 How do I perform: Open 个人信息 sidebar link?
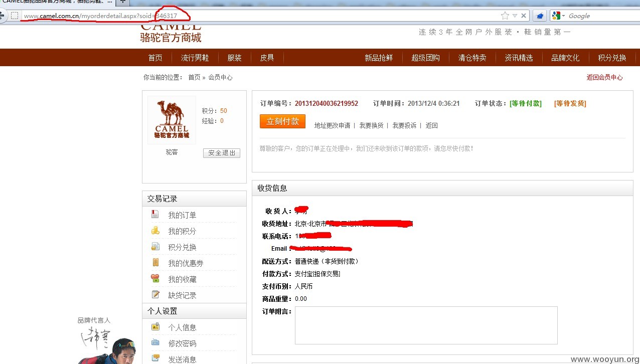point(182,327)
